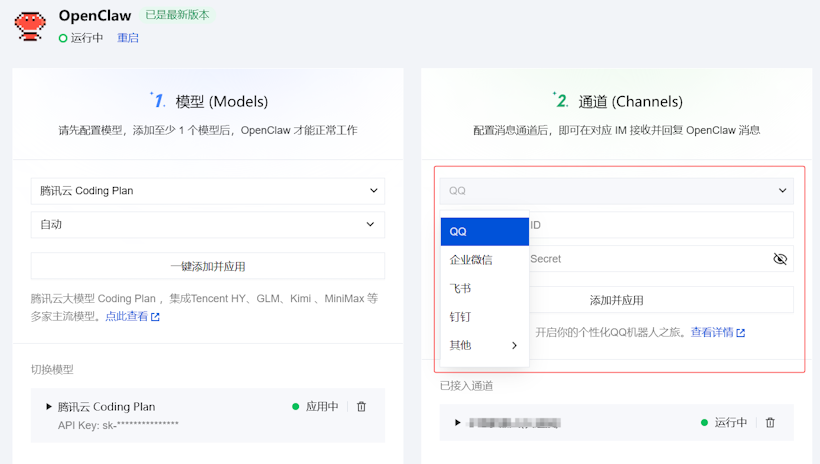Click the 已是最新版本 version badge
The height and width of the screenshot is (464, 820).
point(177,15)
